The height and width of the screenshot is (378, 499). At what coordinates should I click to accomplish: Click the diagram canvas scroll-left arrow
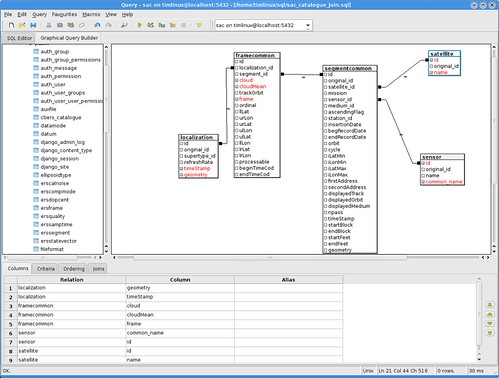(x=114, y=257)
